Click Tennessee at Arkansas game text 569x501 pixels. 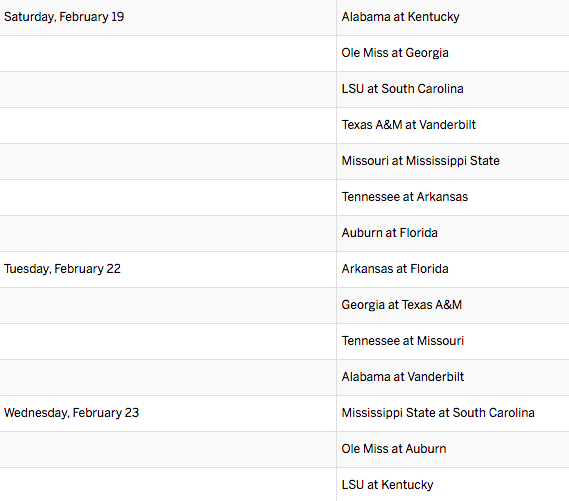coord(405,197)
